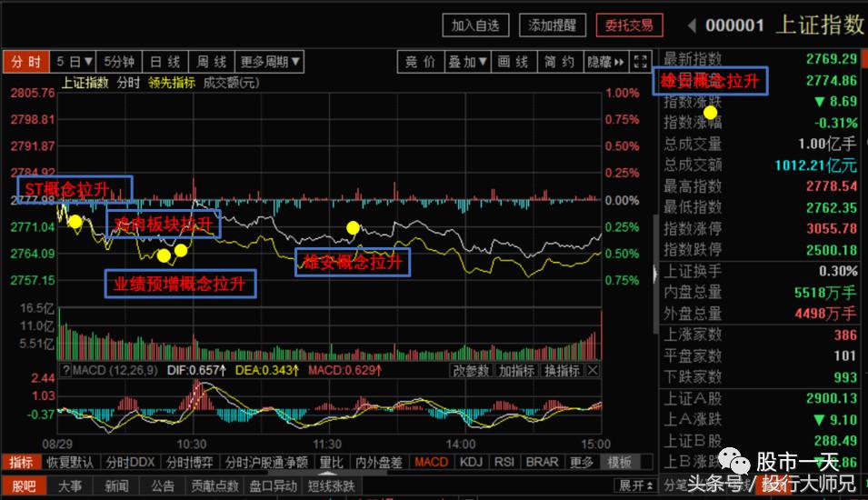Screen dimensions: 868x500
Task: Expand the small handle below indicator bar
Action: click(328, 474)
